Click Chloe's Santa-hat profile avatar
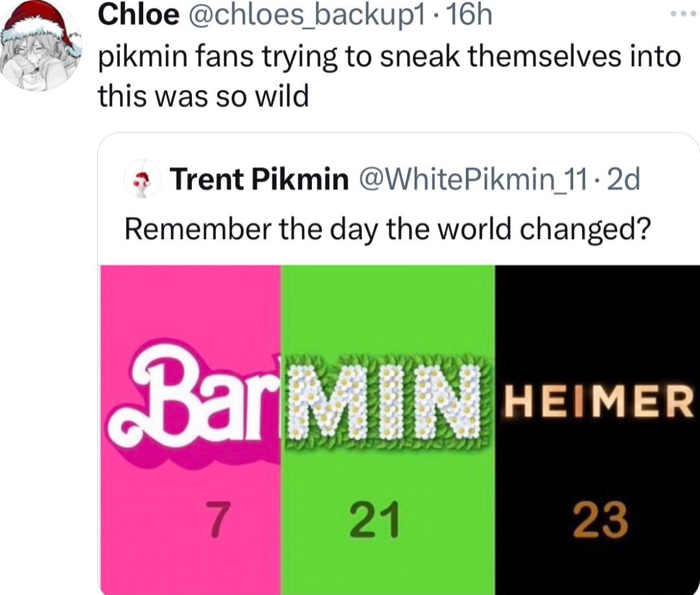700x595 pixels. (x=40, y=47)
